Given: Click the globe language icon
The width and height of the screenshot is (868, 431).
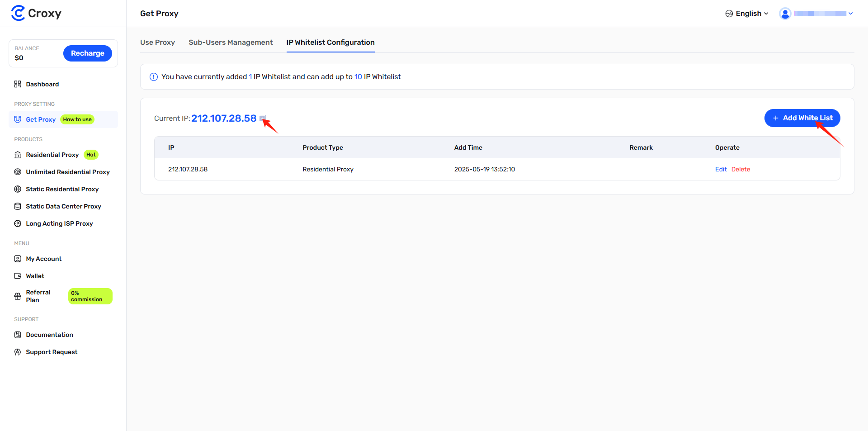Looking at the screenshot, I should pos(729,14).
